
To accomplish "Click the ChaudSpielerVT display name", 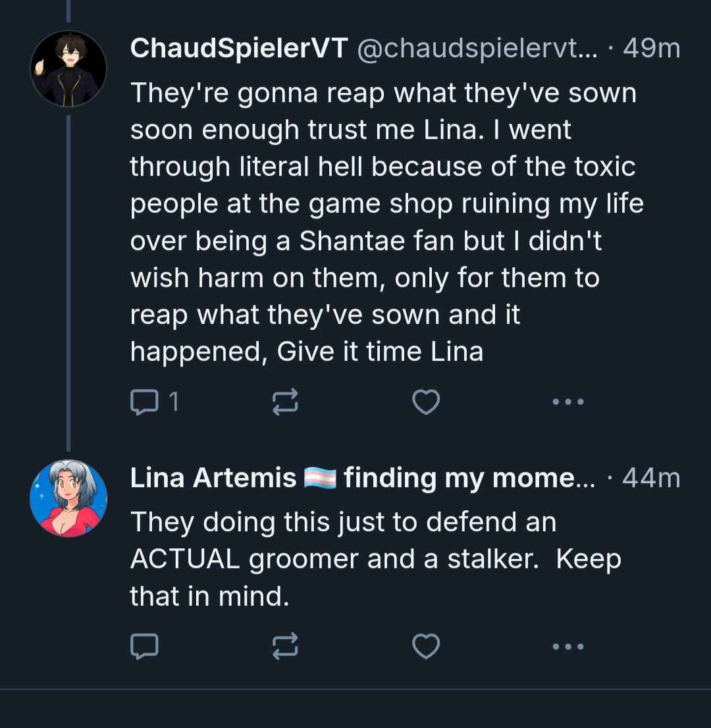I will click(238, 49).
